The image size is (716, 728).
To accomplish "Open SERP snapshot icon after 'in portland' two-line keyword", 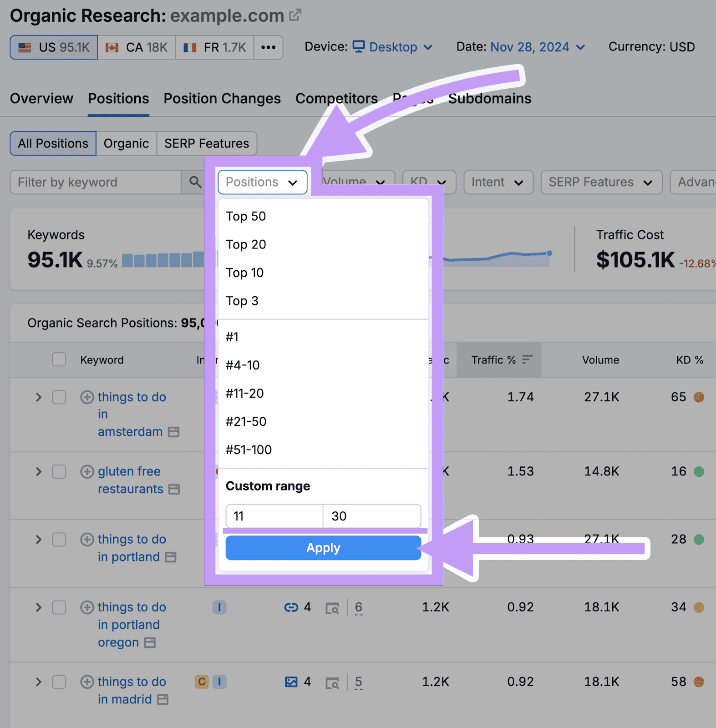I will pyautogui.click(x=170, y=557).
